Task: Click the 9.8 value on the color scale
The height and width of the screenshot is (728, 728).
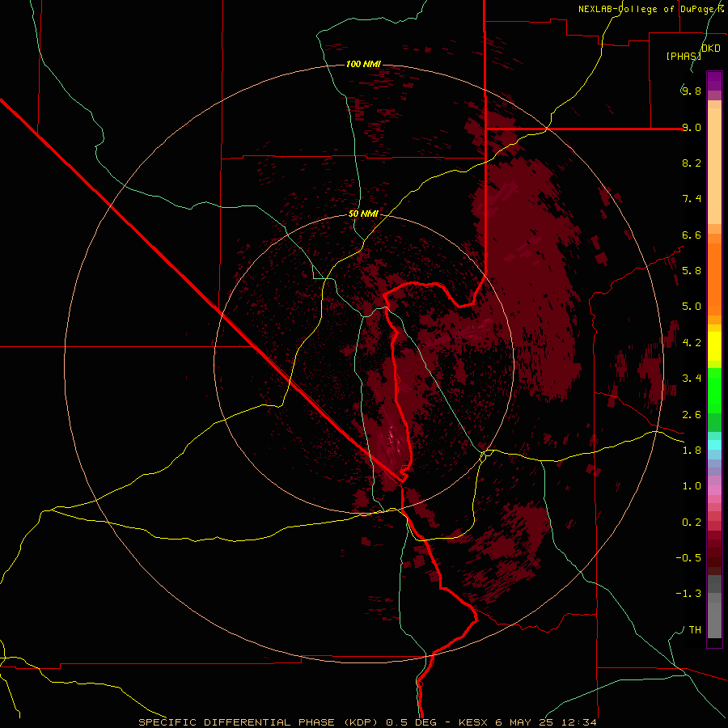Action: pos(692,91)
